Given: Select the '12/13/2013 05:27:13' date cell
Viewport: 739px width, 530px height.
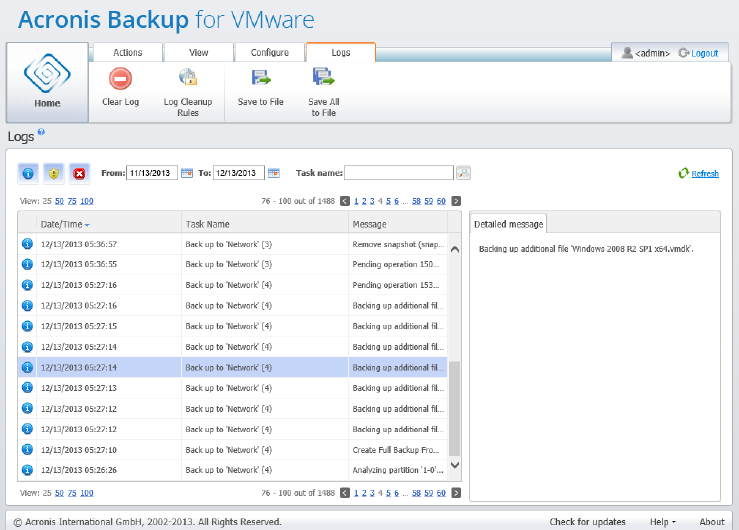Looking at the screenshot, I should coord(109,388).
